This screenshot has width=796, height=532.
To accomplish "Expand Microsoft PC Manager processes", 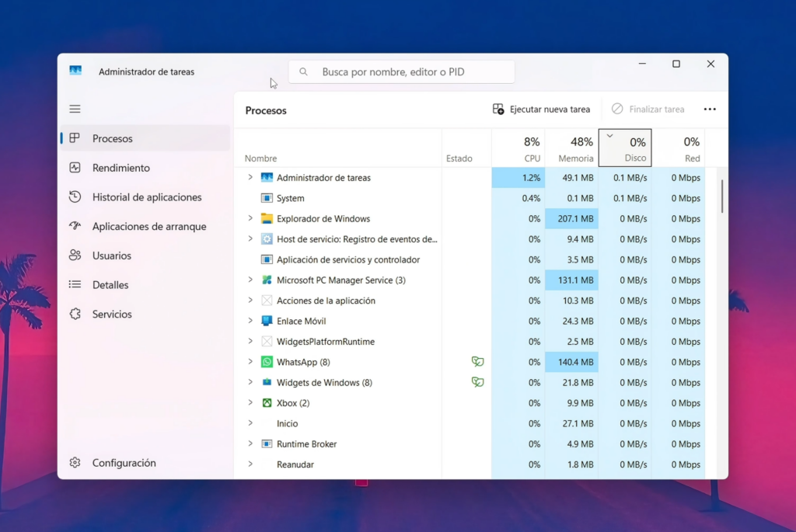I will 250,280.
